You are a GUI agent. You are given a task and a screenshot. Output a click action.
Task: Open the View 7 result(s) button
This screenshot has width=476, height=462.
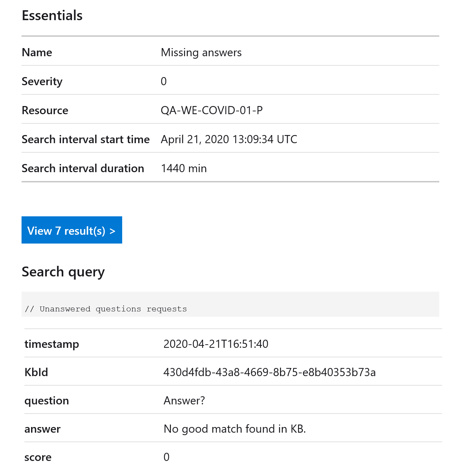pyautogui.click(x=72, y=230)
